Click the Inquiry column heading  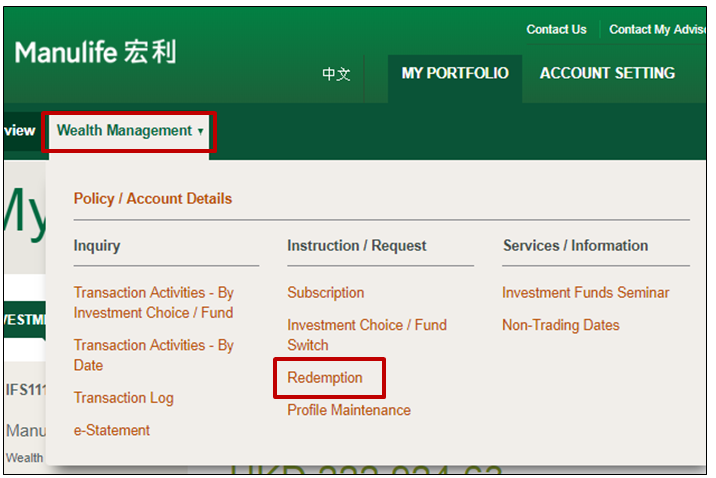(97, 246)
